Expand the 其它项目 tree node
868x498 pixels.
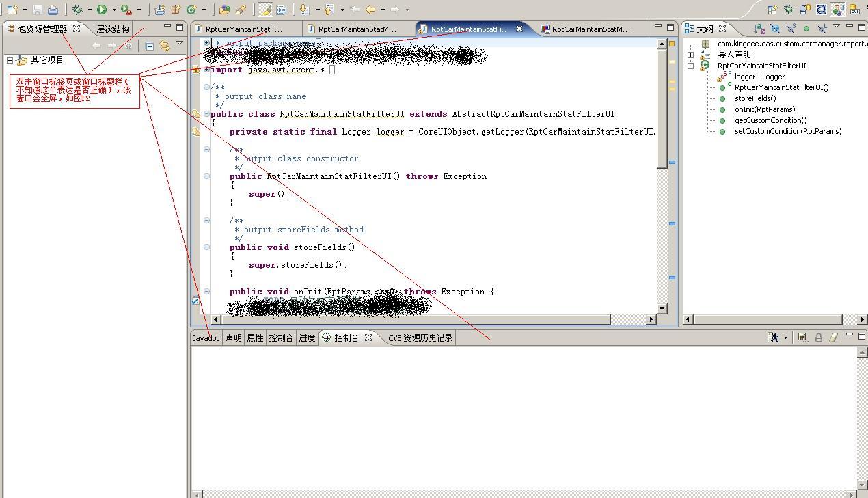point(10,60)
